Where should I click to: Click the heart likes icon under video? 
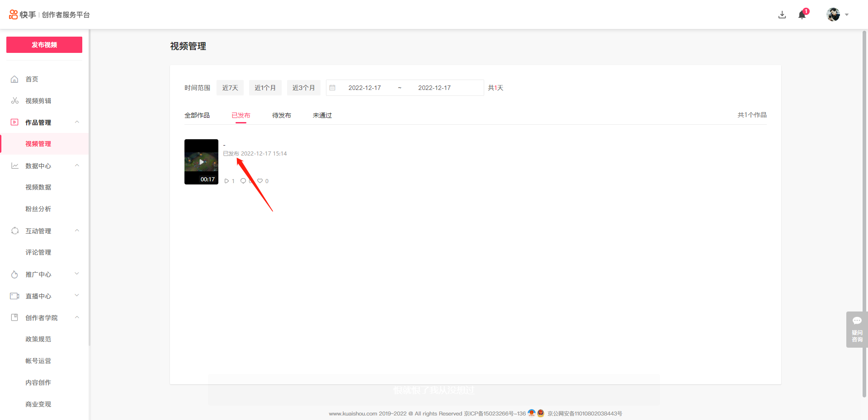(x=260, y=181)
